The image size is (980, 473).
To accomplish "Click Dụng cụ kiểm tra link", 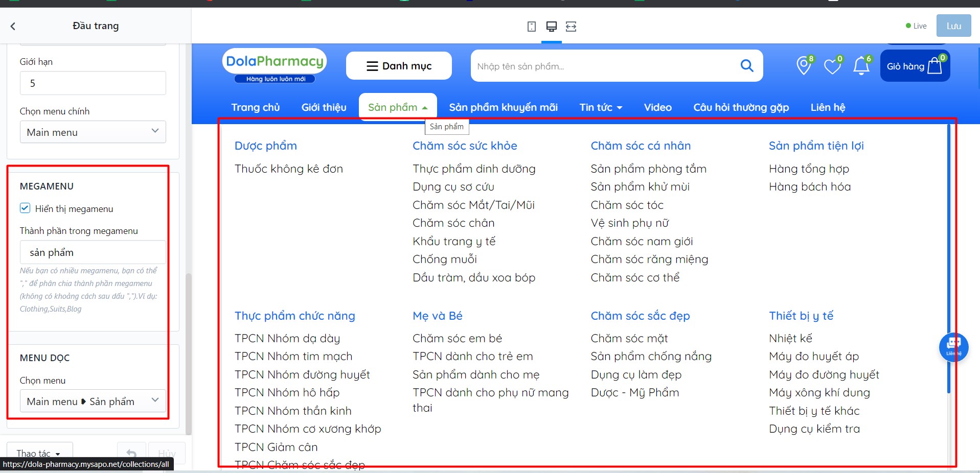I will (814, 429).
